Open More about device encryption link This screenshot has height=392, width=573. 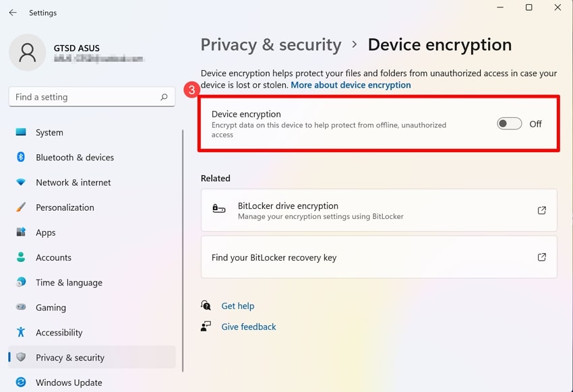tap(351, 85)
